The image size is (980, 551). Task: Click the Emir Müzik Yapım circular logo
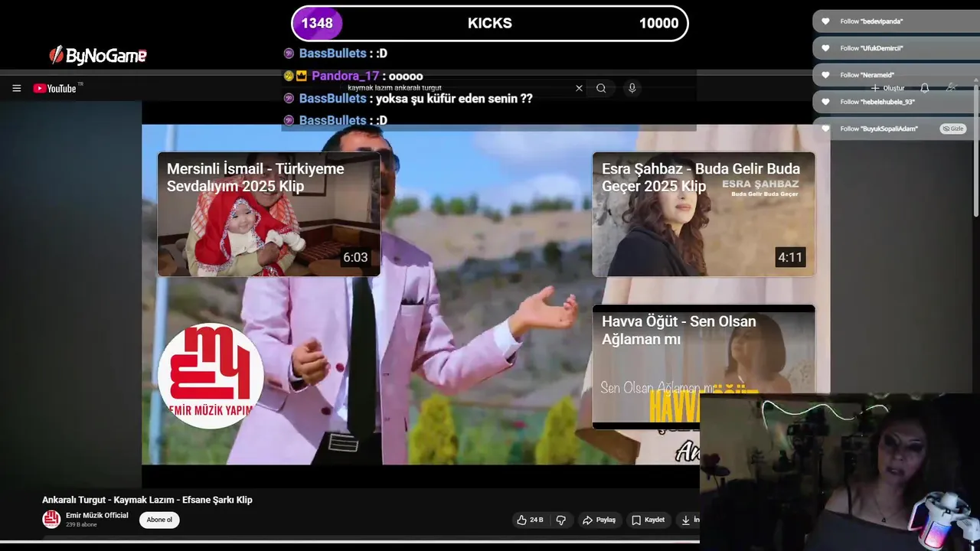click(211, 376)
